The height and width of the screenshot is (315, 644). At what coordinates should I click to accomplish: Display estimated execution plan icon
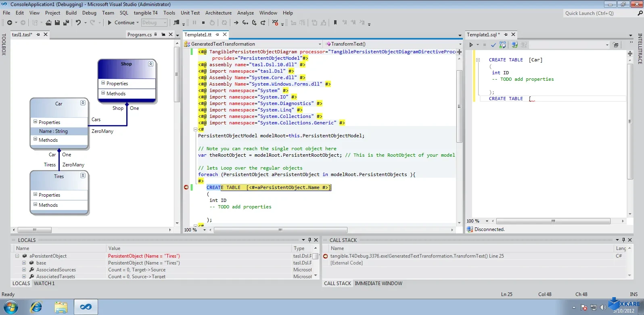tap(502, 45)
